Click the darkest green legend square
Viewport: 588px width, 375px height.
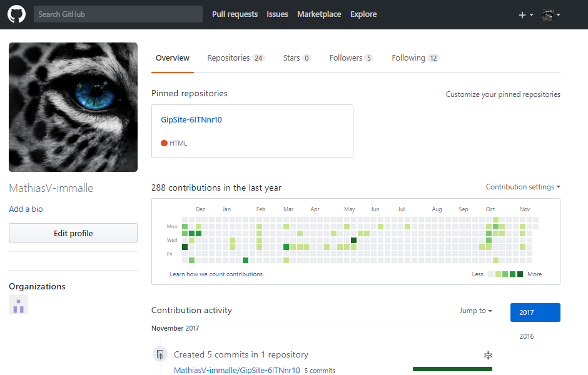pyautogui.click(x=520, y=274)
